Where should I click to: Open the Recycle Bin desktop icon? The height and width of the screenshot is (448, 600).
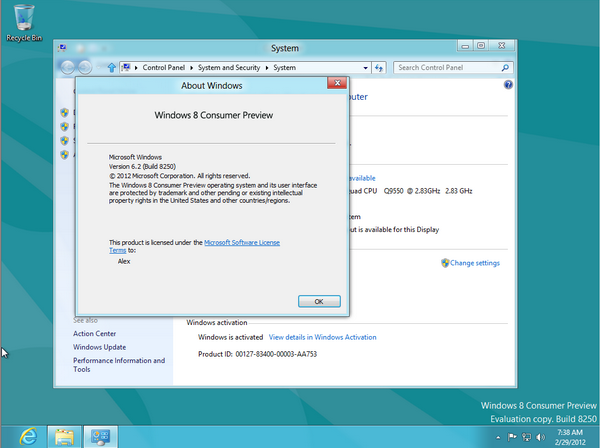pos(24,20)
